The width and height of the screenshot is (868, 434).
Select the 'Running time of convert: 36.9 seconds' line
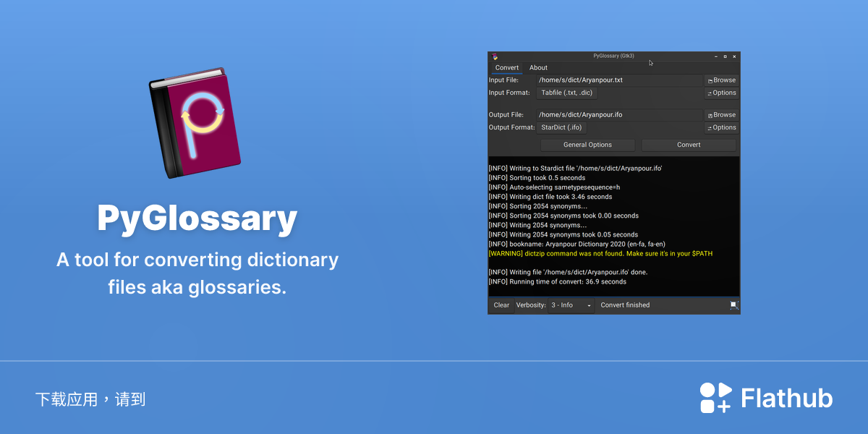[558, 282]
